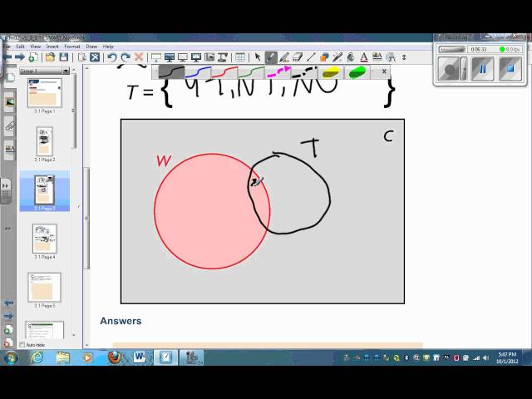Open a file with the folder icon
532x399 pixels.
pos(50,57)
